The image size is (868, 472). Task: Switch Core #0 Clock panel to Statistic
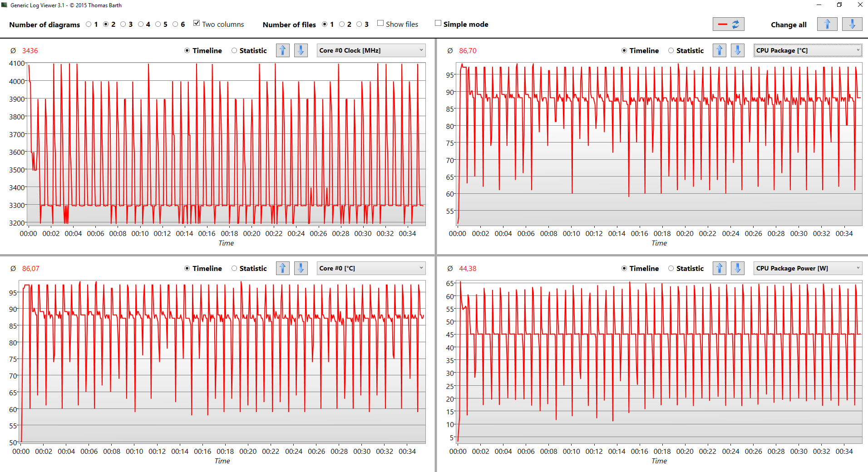[234, 51]
